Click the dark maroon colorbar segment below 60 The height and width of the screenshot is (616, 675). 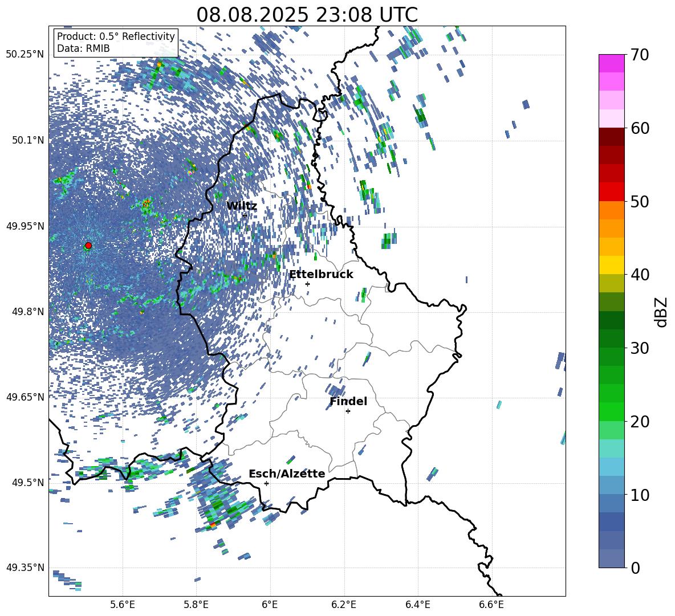(611, 137)
